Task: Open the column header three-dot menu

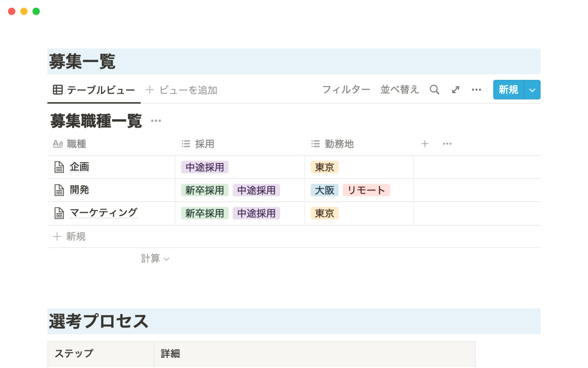Action: click(x=447, y=144)
